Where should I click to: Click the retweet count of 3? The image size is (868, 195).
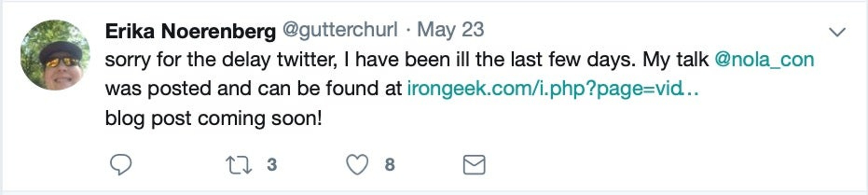(x=272, y=165)
